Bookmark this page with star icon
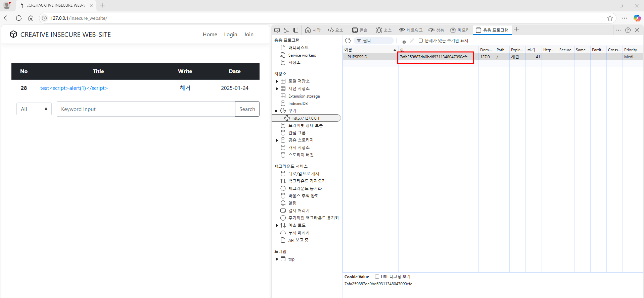 [610, 18]
